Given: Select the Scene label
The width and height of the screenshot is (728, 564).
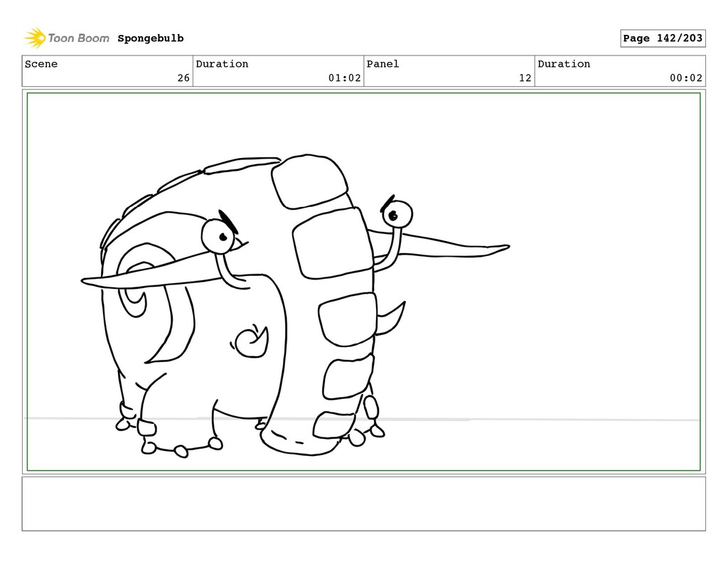Looking at the screenshot, I should (41, 64).
